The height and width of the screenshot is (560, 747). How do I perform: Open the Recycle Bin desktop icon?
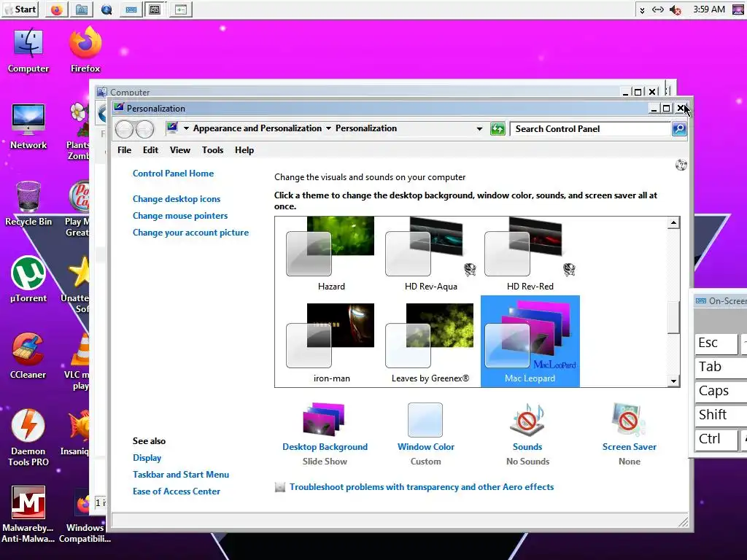click(28, 203)
